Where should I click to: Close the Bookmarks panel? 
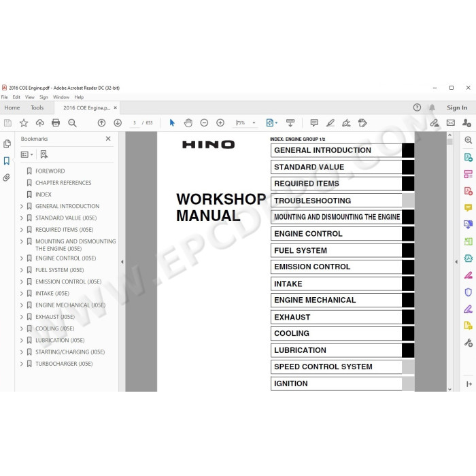tap(108, 139)
